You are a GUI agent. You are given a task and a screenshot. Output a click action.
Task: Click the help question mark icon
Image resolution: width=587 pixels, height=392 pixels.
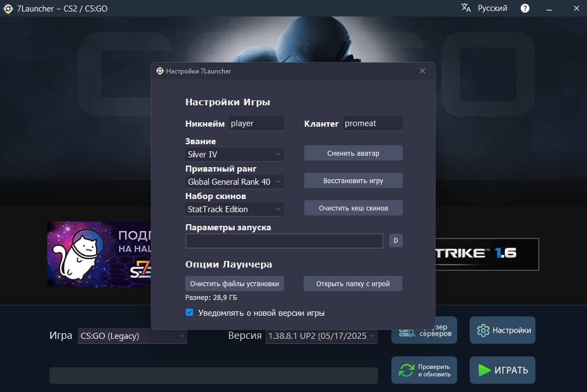525,8
